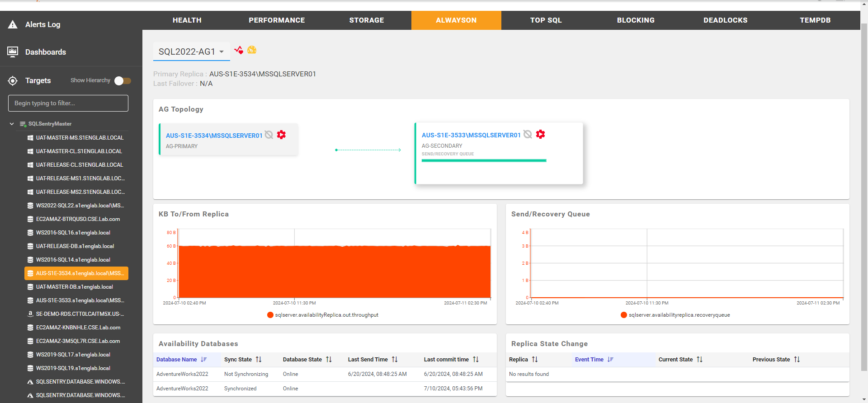Click red gear icon on AUS-S1E-3534 primary node

(x=281, y=135)
